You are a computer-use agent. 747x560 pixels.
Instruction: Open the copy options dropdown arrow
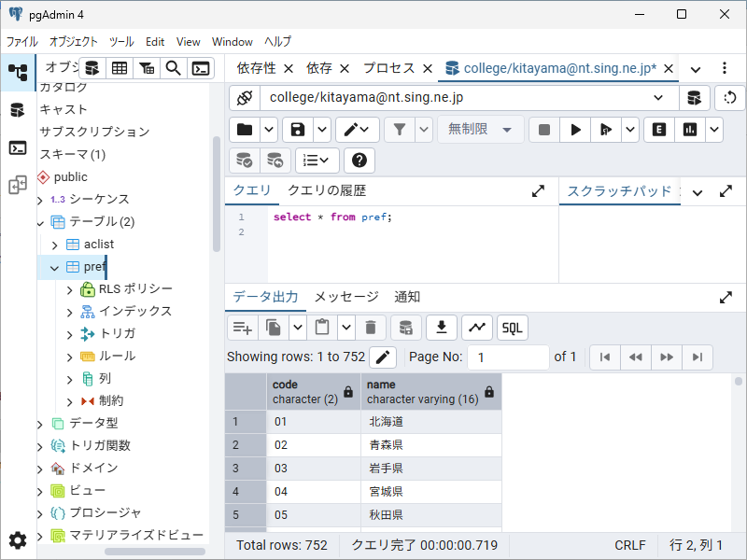tap(298, 328)
